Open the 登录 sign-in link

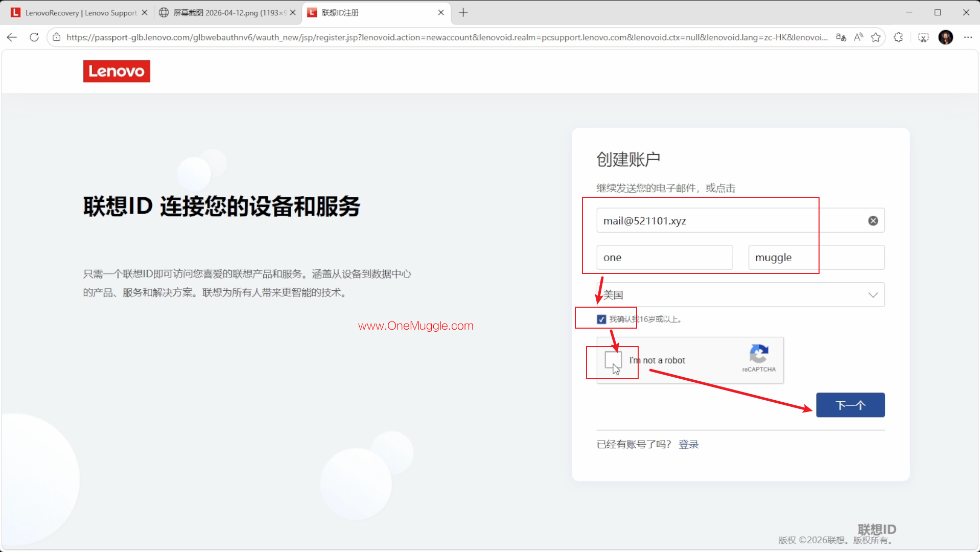(688, 445)
